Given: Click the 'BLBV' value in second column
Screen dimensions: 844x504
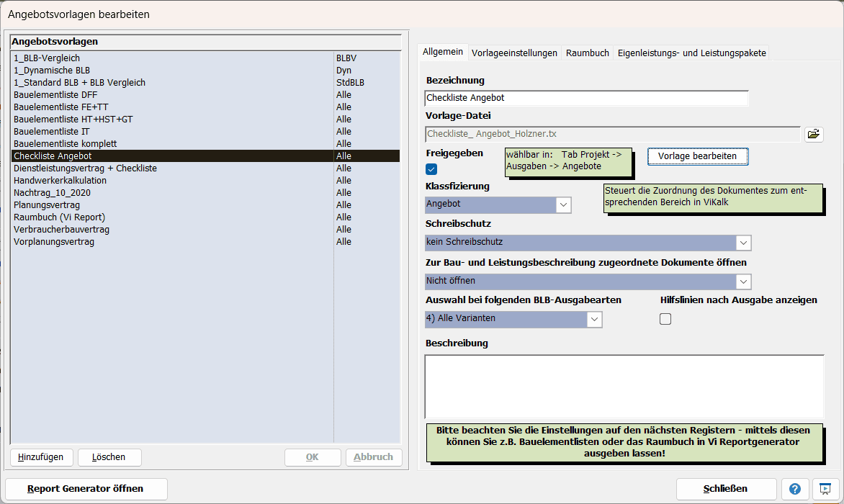Looking at the screenshot, I should point(346,58).
